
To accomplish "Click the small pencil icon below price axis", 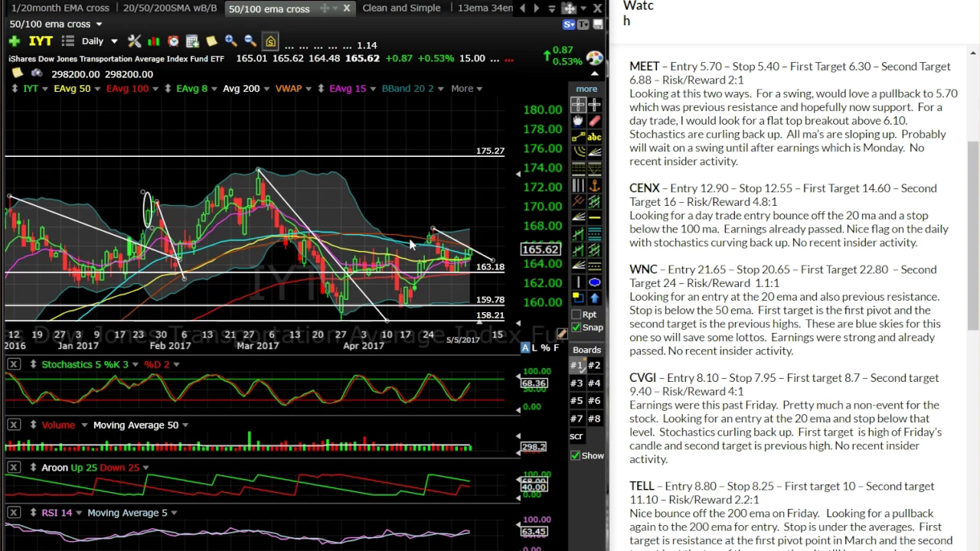I will [x=562, y=334].
